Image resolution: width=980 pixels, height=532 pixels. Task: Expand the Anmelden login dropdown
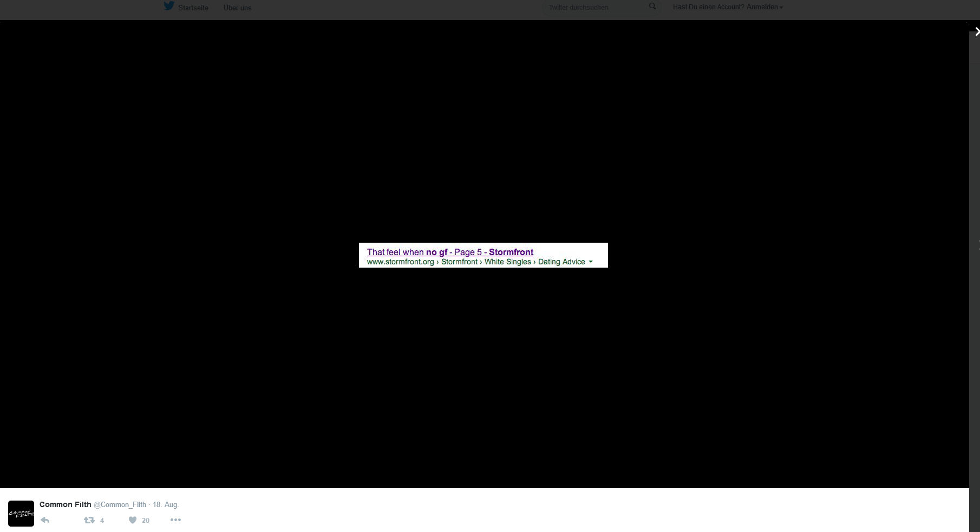pos(765,7)
